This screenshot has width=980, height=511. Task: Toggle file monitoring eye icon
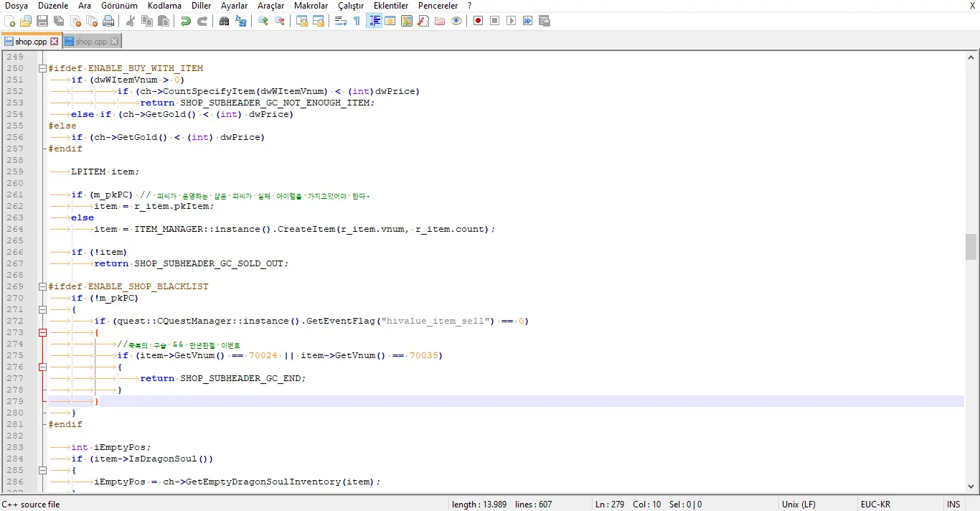(x=456, y=21)
